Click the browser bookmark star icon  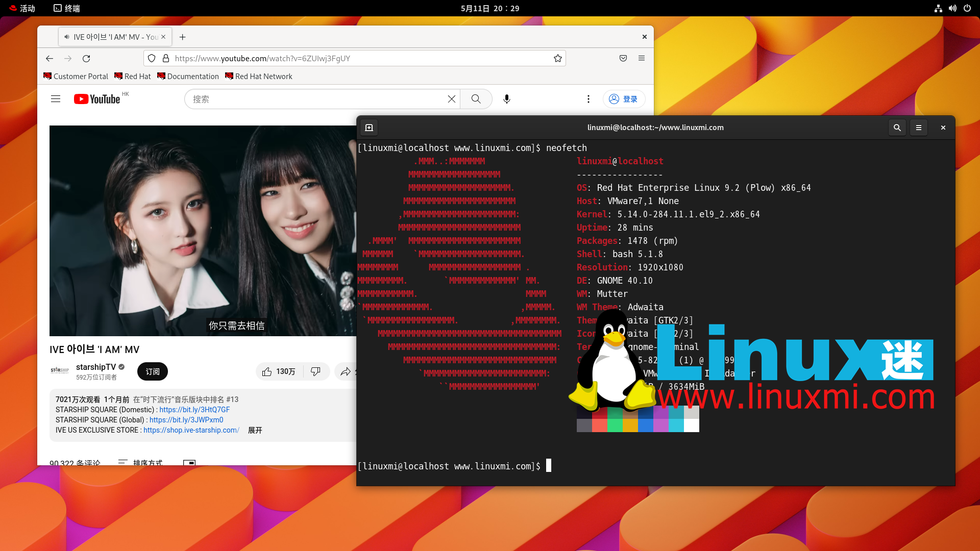coord(557,58)
